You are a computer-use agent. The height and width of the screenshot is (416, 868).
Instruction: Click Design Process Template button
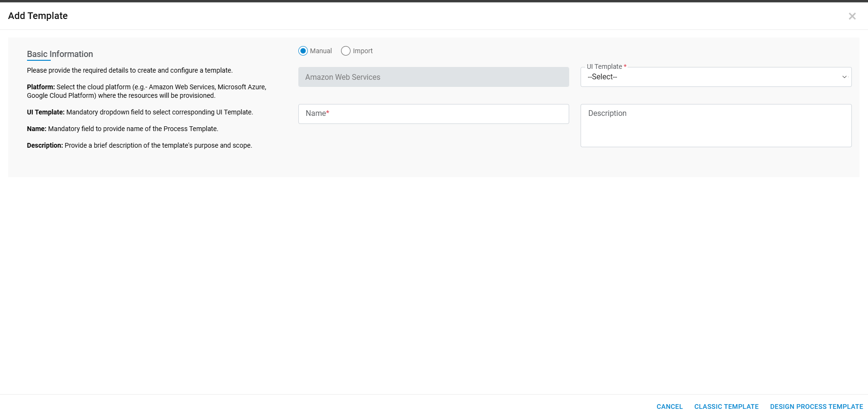click(816, 407)
